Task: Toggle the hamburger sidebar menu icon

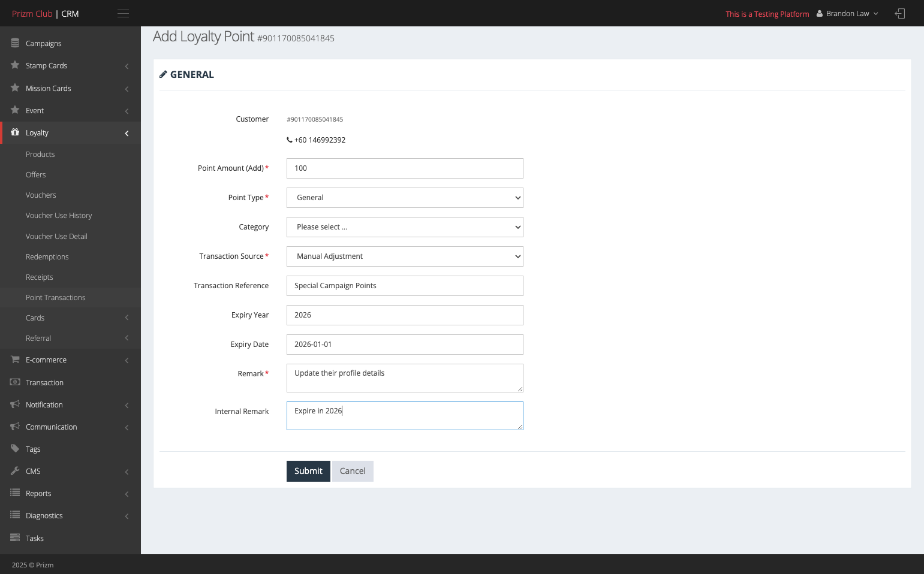Action: 123,14
